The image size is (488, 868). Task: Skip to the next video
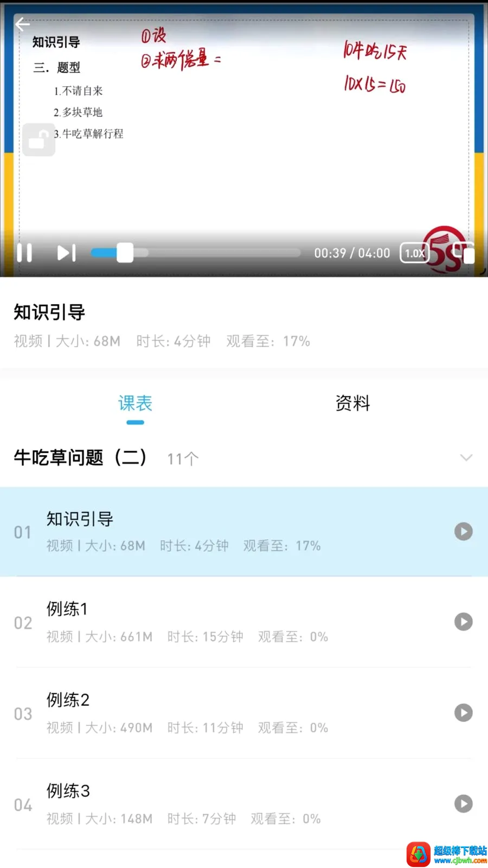[67, 253]
